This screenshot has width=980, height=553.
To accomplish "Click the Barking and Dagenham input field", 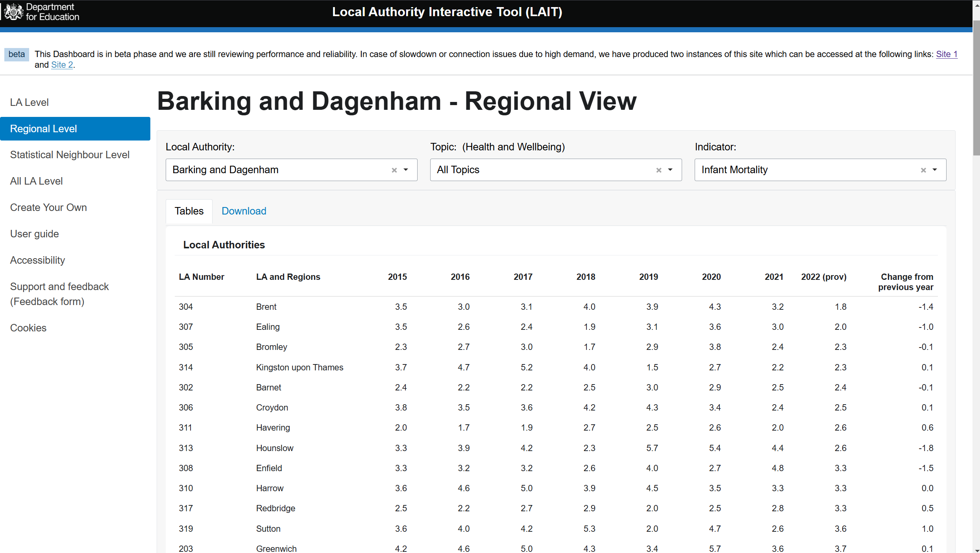I will (276, 170).
